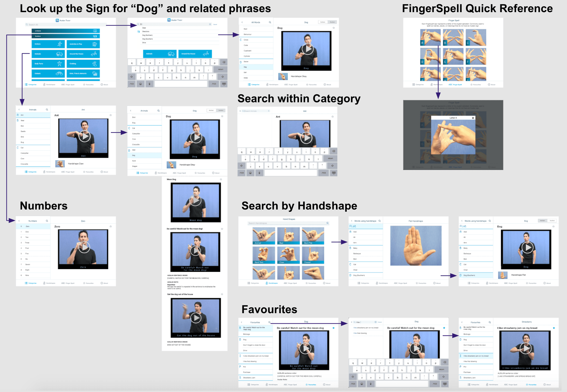Image resolution: width=567 pixels, height=392 pixels.
Task: Unfavourite the strawberry jam phrase via star
Action: (553, 328)
